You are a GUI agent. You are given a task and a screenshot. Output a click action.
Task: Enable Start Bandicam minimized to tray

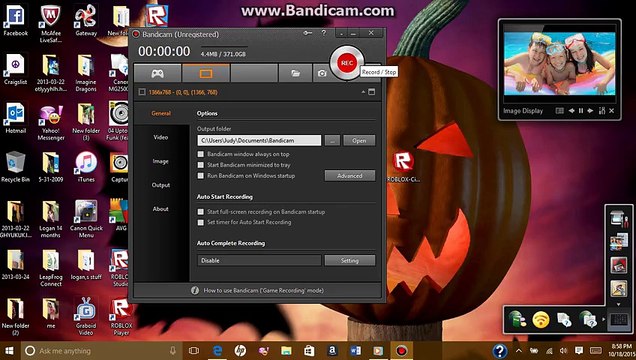click(200, 165)
